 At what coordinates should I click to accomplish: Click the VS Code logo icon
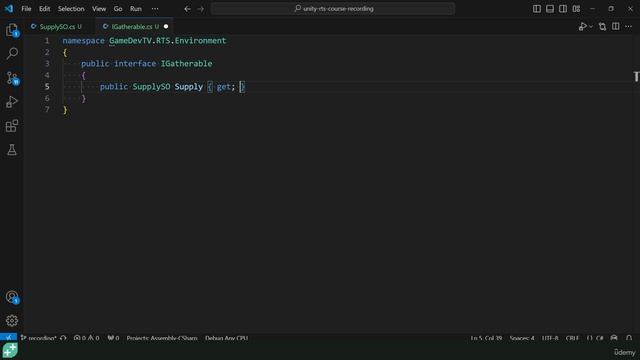tap(9, 9)
